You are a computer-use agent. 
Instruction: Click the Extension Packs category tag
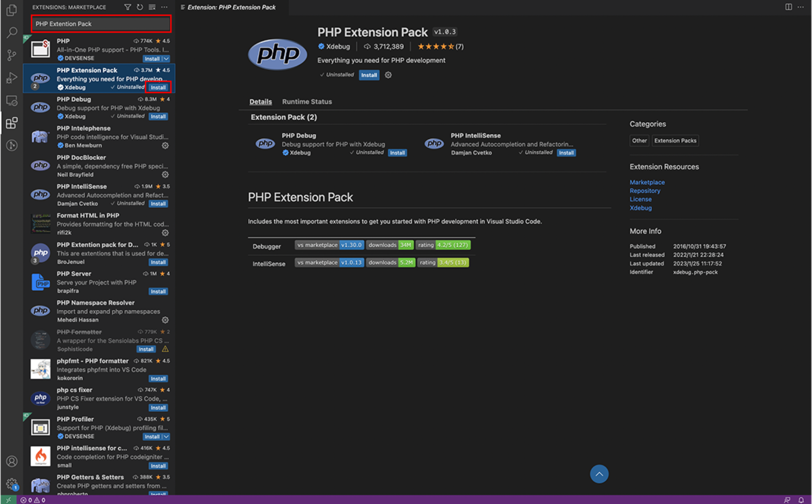click(x=675, y=141)
